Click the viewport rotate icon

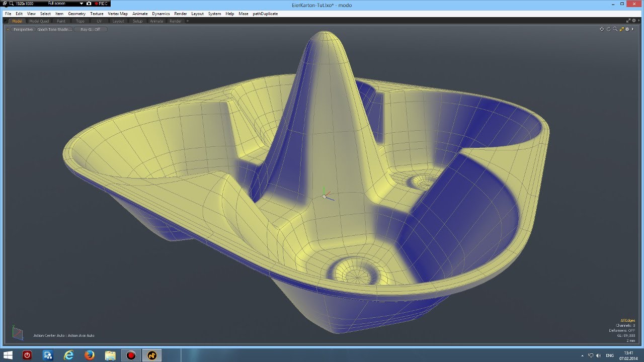point(608,29)
